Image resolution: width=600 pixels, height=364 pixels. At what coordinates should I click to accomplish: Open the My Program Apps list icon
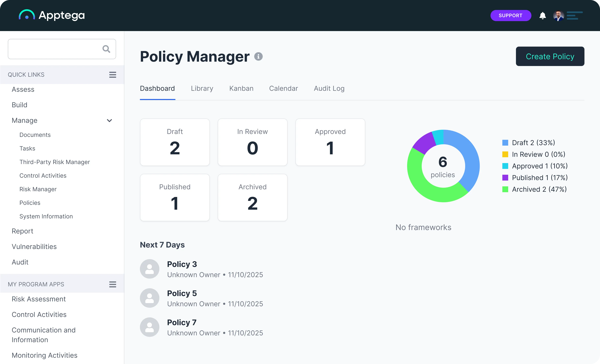point(112,284)
